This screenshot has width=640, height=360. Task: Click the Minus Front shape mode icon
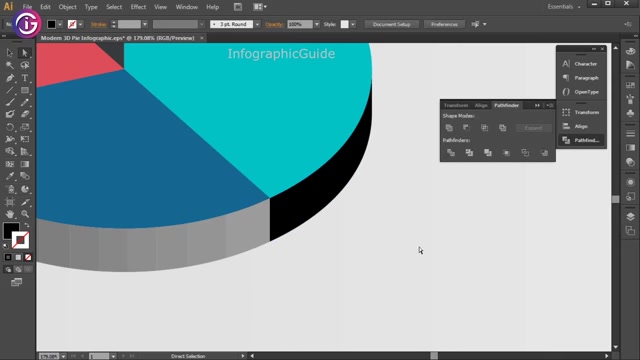pyautogui.click(x=467, y=128)
